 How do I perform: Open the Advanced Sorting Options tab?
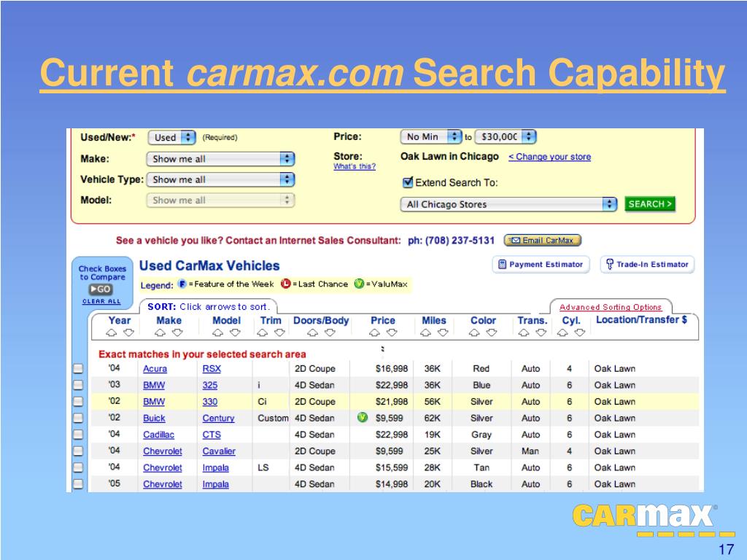coord(611,307)
